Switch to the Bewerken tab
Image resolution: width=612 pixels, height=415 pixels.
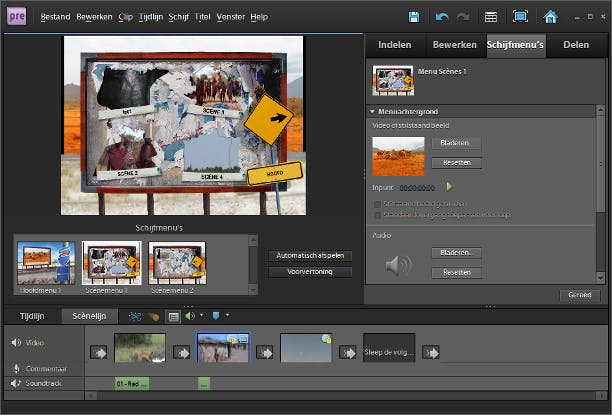point(454,45)
